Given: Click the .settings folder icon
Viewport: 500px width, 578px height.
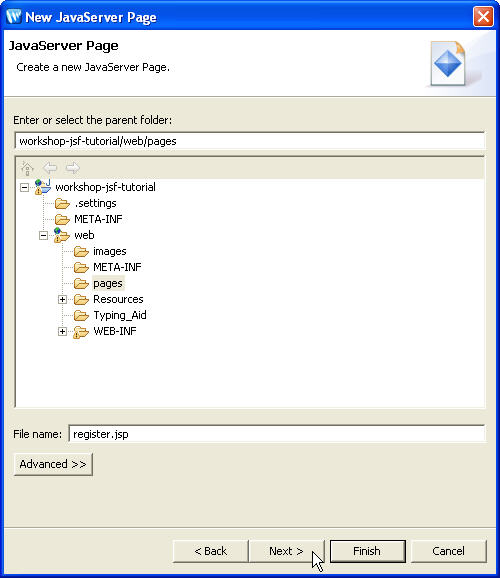Looking at the screenshot, I should coord(62,203).
